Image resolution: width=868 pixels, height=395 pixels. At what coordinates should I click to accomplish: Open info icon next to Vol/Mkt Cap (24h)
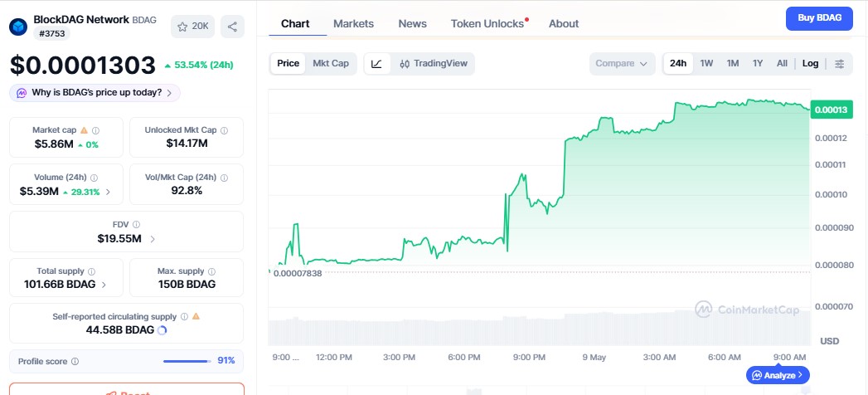pyautogui.click(x=224, y=178)
